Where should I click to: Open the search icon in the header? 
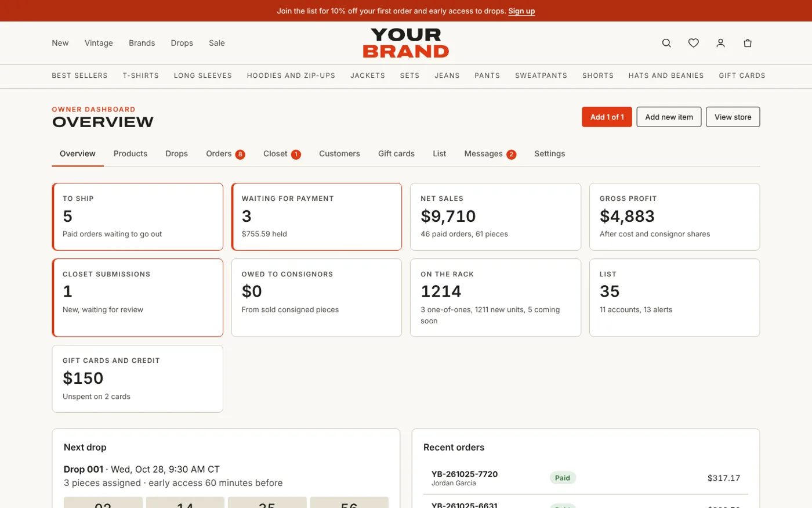pyautogui.click(x=666, y=43)
